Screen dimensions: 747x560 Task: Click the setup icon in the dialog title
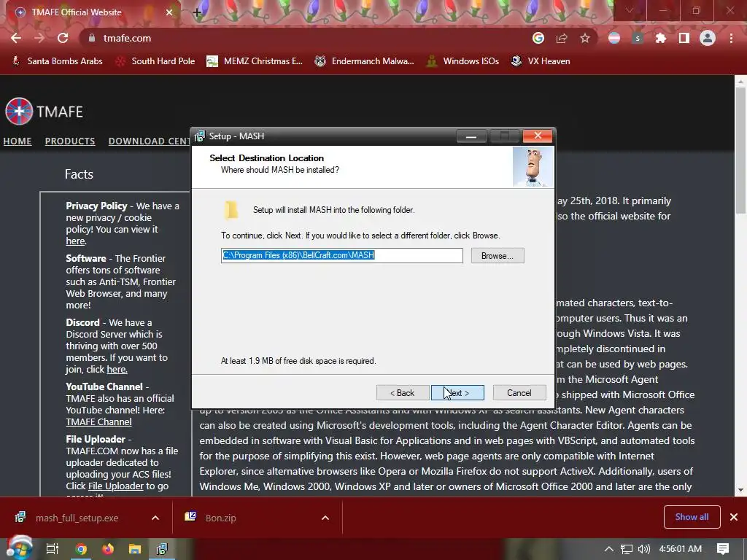(x=200, y=136)
